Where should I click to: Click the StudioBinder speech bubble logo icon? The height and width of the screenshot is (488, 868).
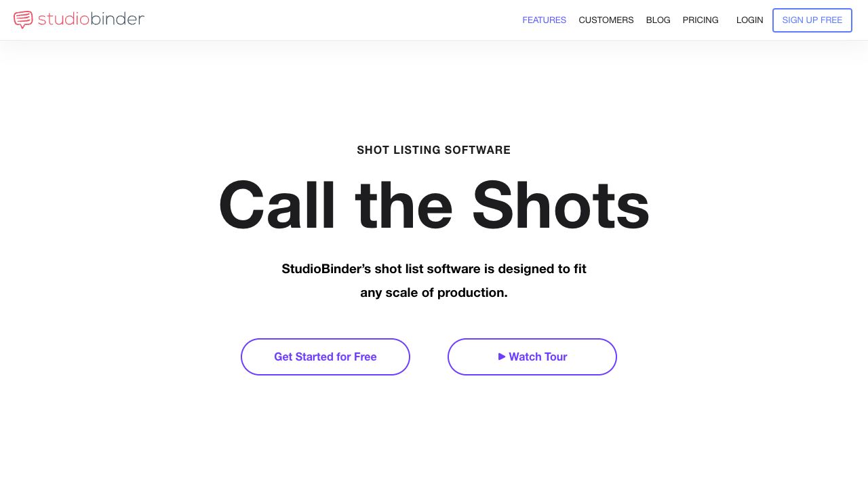point(23,20)
